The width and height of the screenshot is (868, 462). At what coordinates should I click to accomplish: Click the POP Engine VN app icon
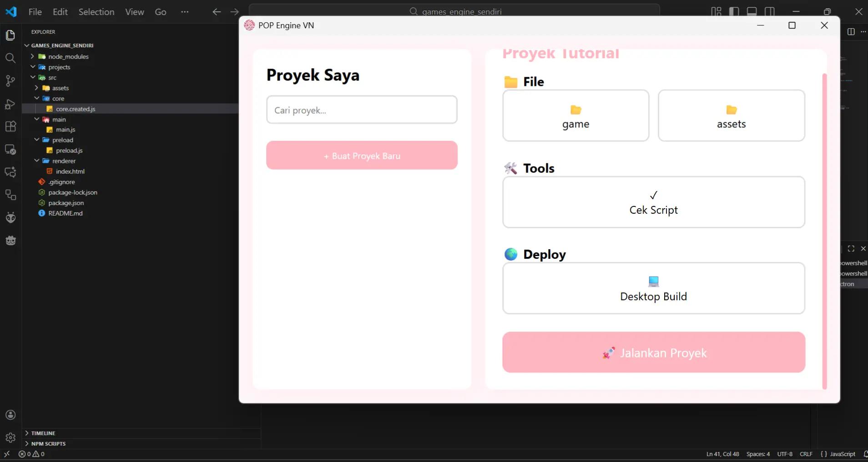pos(249,25)
